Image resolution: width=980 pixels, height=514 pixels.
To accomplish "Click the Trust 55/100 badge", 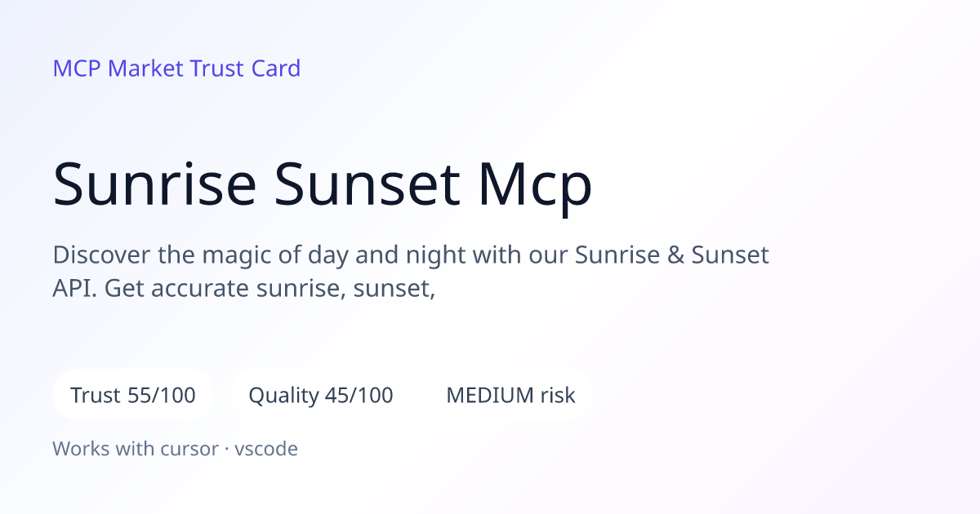I will pos(133,396).
